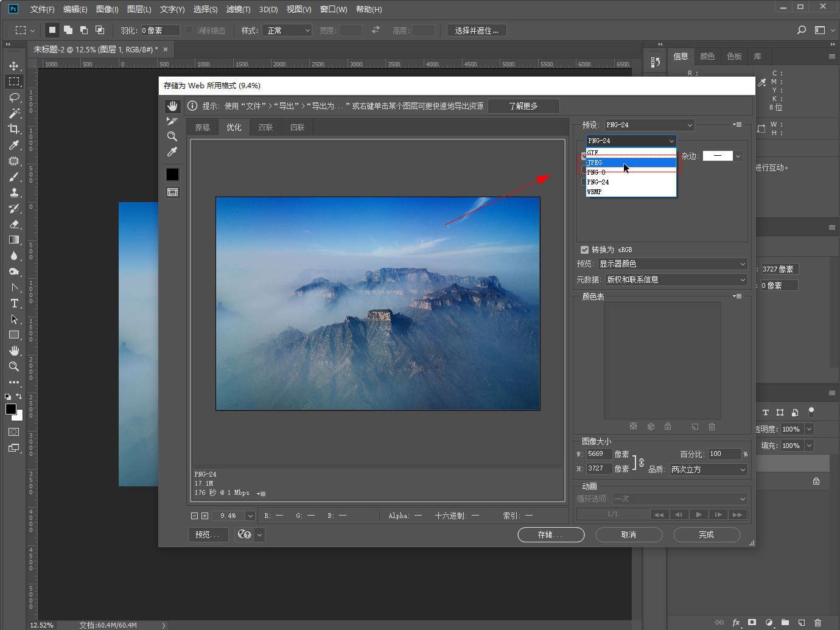Click the browser preview icon next to 预览 button

pyautogui.click(x=245, y=534)
